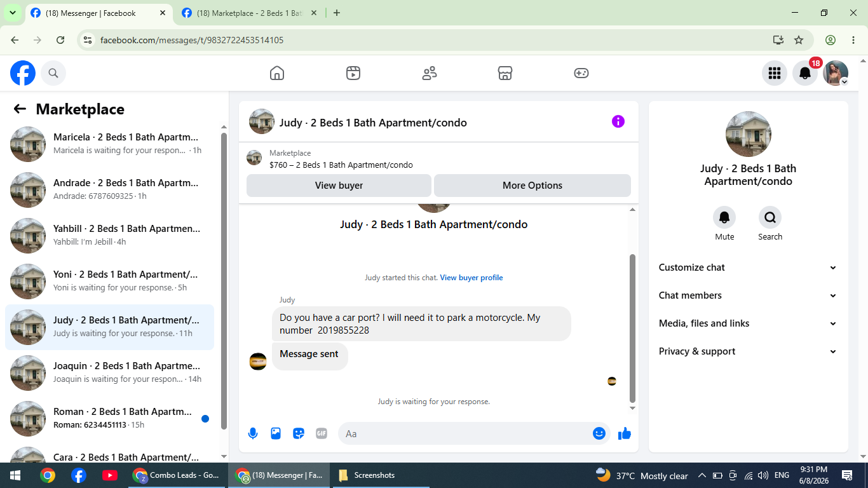
Task: Click the conversation list scrollbar
Action: point(224,281)
